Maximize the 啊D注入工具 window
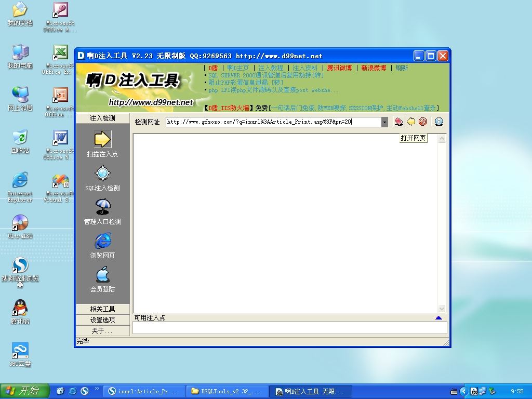 pos(431,56)
